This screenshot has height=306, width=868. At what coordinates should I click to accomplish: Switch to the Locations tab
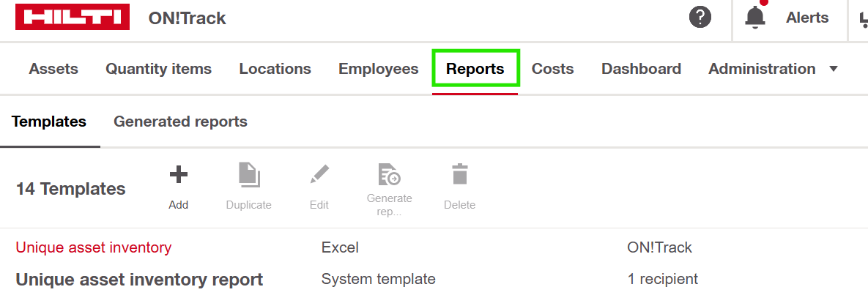[275, 69]
